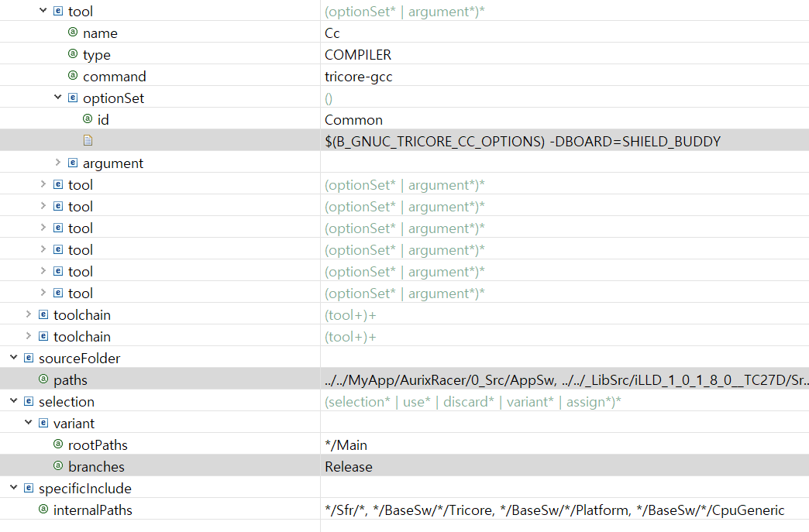Select the name attribute label
This screenshot has width=809, height=532.
click(100, 33)
